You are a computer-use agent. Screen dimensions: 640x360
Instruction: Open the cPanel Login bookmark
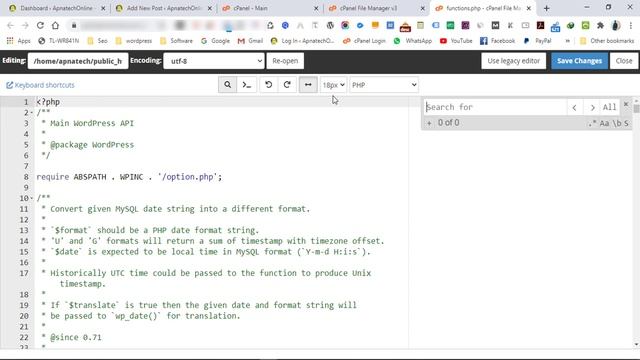pyautogui.click(x=364, y=41)
